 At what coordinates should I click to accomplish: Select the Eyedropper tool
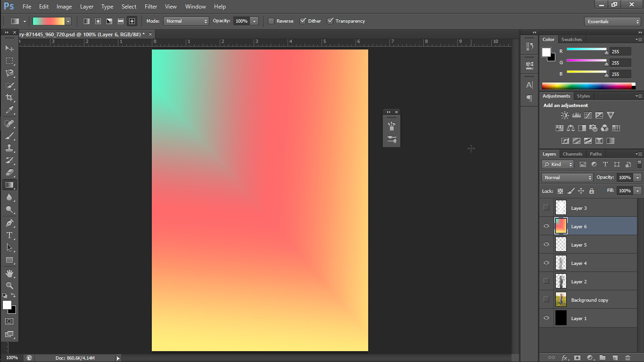(x=9, y=110)
